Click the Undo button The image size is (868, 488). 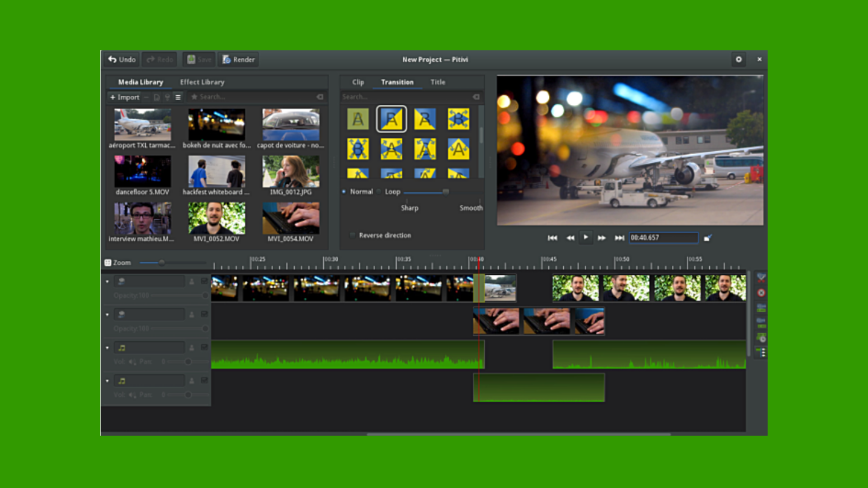click(x=122, y=59)
